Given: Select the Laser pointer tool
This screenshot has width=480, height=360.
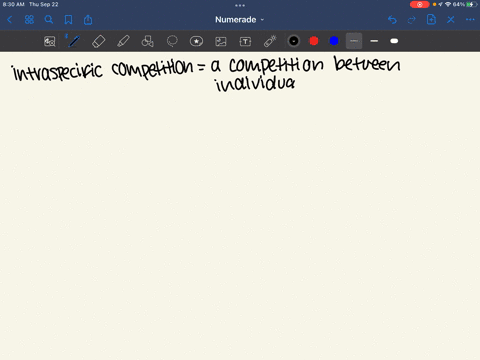Looking at the screenshot, I should click(270, 41).
